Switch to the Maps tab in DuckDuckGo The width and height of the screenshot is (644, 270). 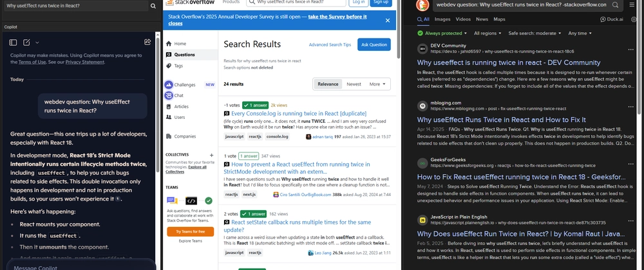[499, 19]
